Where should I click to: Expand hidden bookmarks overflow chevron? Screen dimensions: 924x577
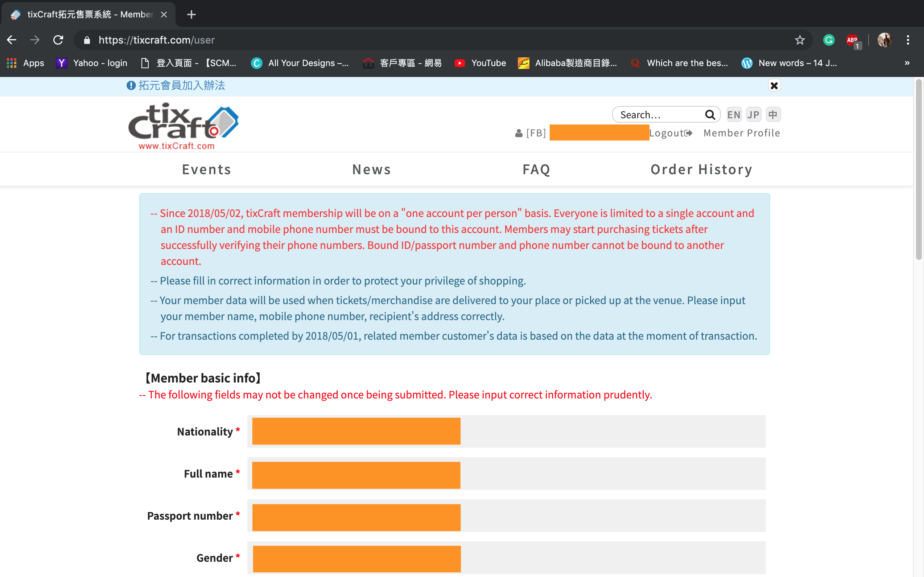coord(907,63)
